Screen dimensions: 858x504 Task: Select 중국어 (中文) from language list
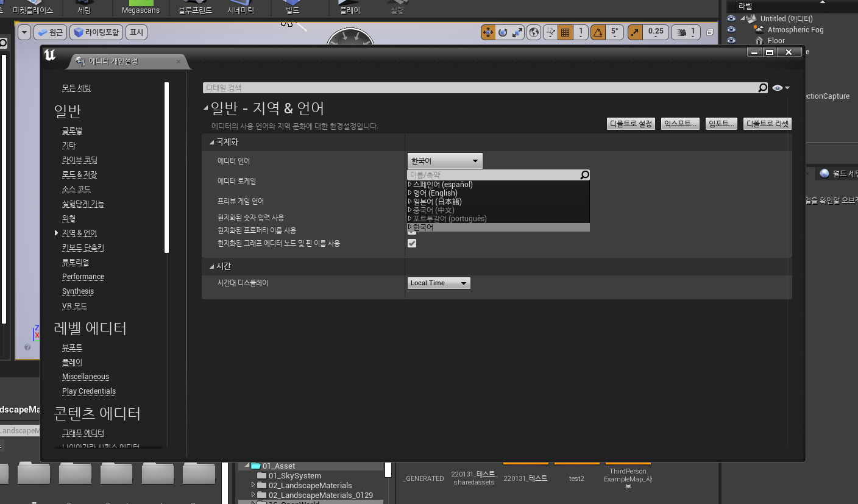coord(434,210)
